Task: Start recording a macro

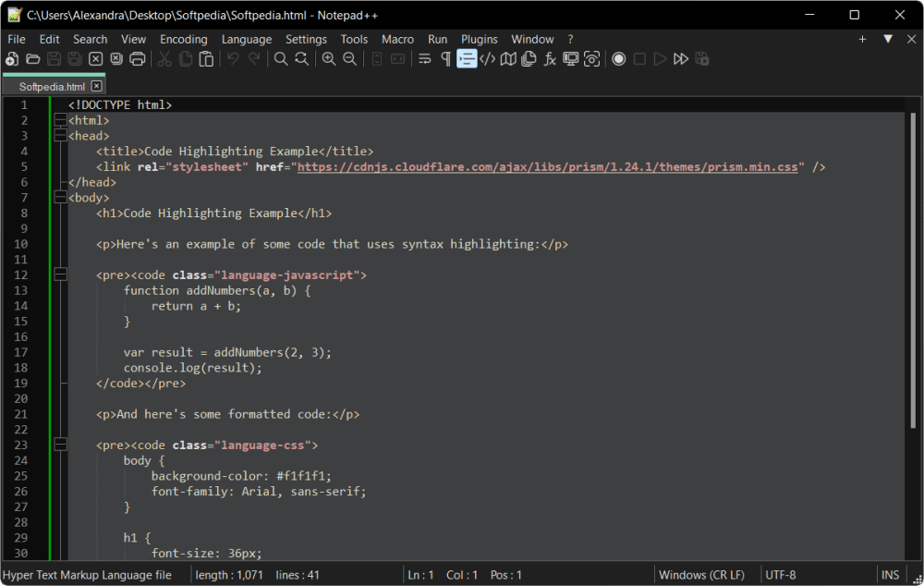Action: coord(618,58)
